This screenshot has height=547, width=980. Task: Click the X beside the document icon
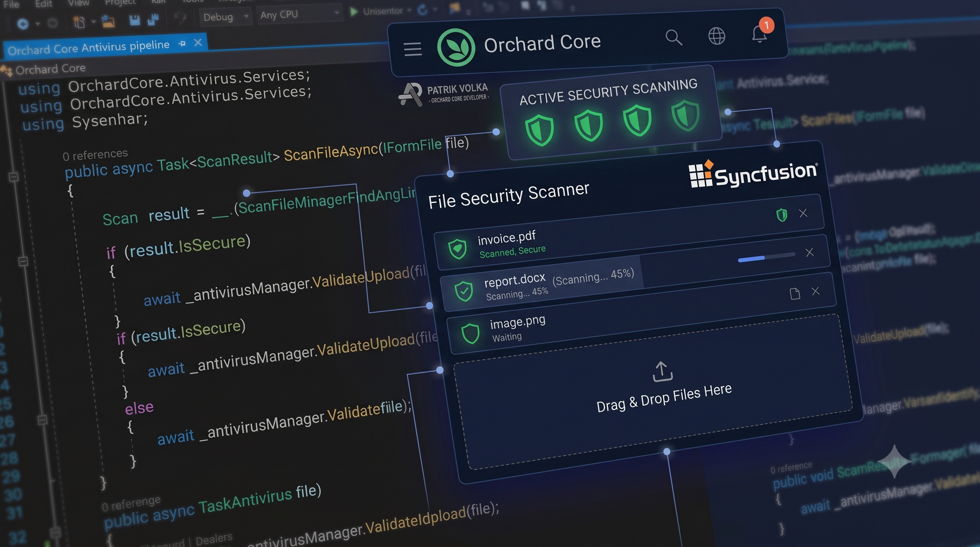click(x=815, y=291)
